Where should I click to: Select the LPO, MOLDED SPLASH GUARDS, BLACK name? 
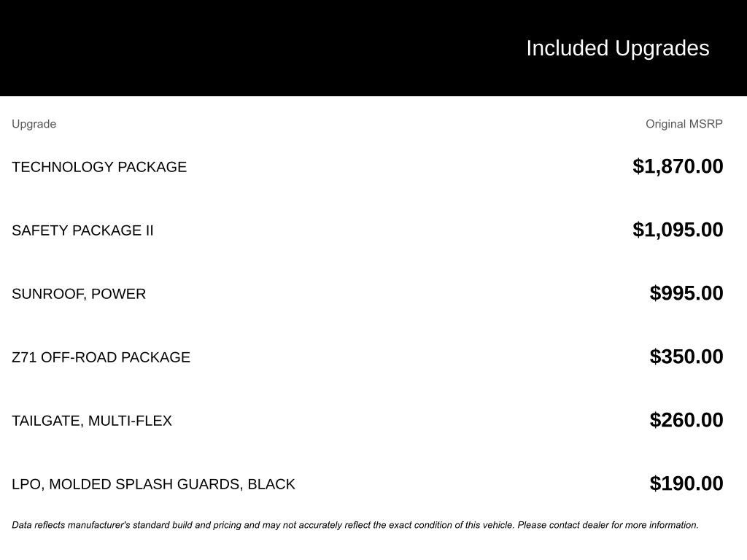click(x=153, y=484)
